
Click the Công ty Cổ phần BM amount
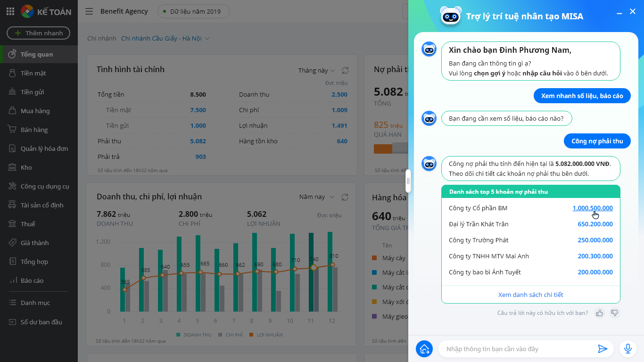(593, 208)
